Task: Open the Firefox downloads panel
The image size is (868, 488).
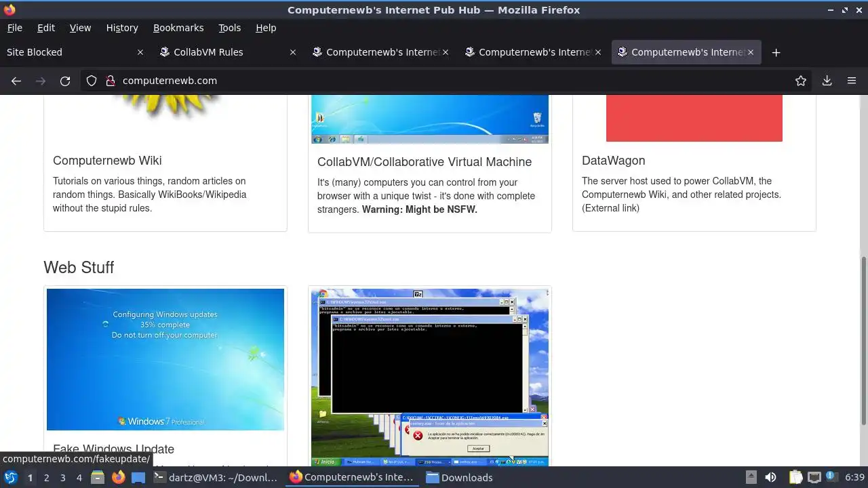Action: click(x=827, y=81)
